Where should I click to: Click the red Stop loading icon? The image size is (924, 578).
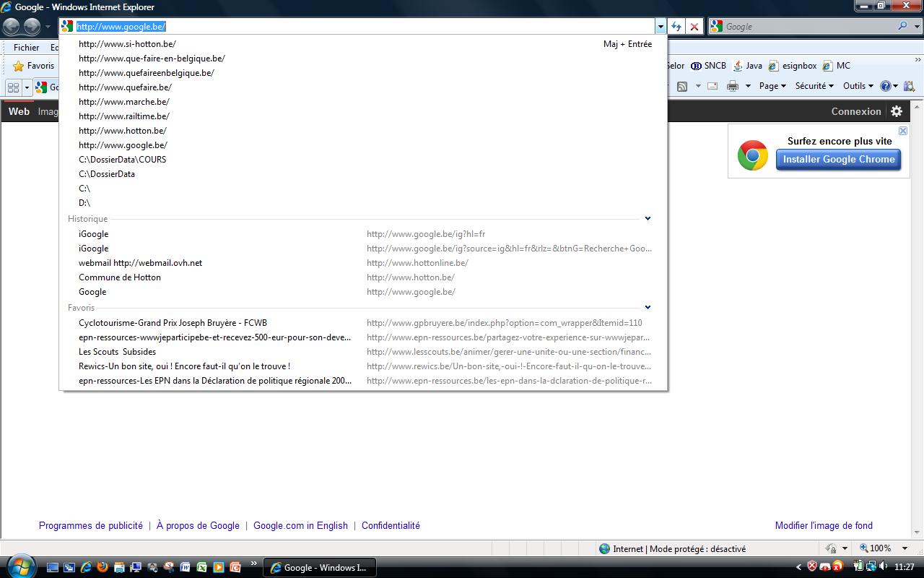(694, 27)
